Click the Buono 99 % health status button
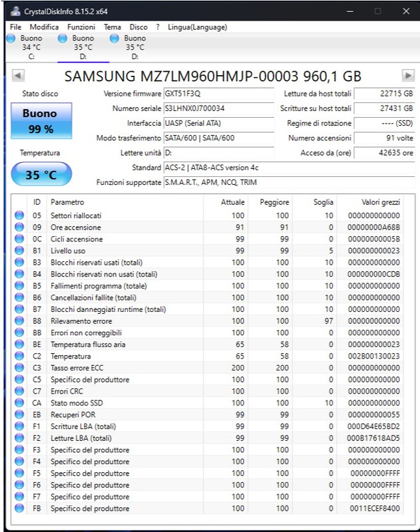420x532 pixels. click(x=41, y=121)
